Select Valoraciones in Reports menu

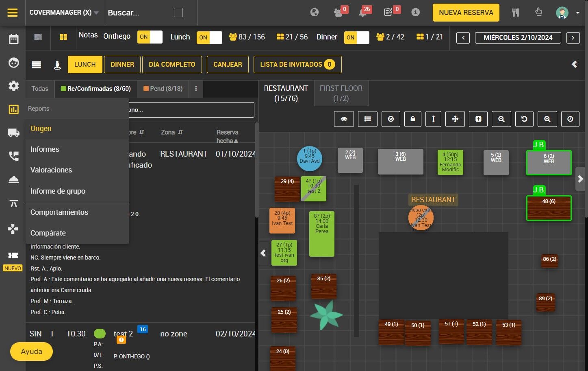tap(51, 170)
